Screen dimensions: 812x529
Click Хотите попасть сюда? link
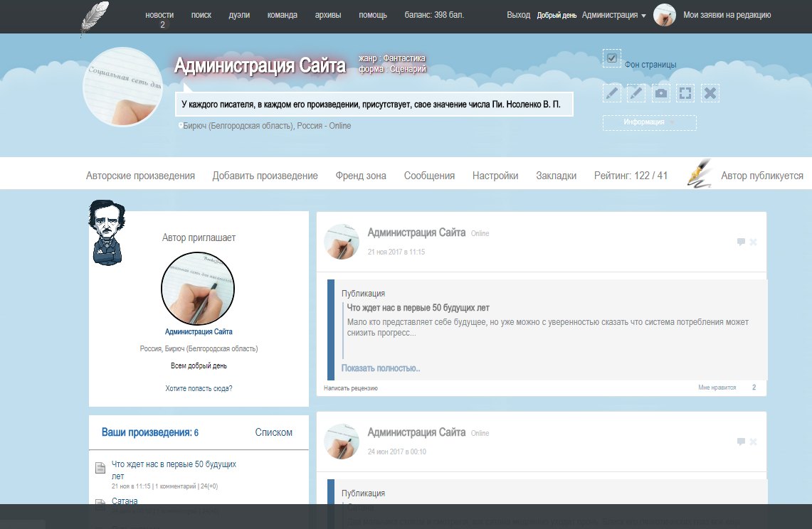point(199,388)
